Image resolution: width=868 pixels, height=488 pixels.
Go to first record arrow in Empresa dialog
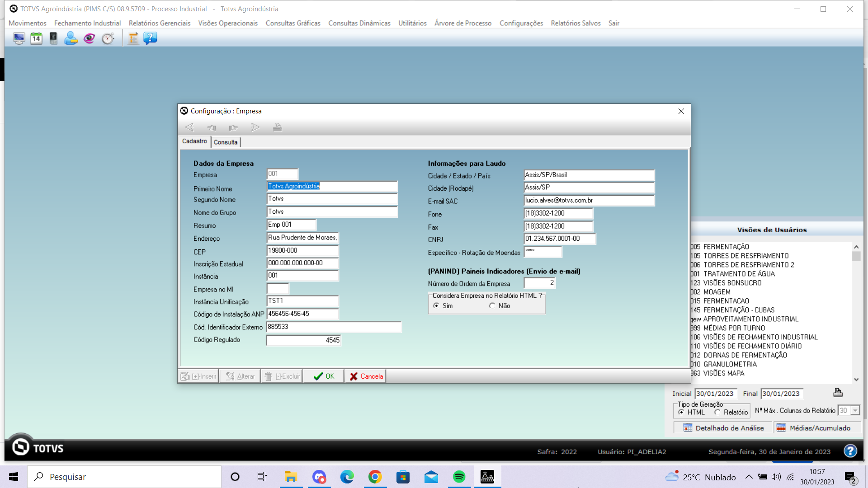click(189, 127)
